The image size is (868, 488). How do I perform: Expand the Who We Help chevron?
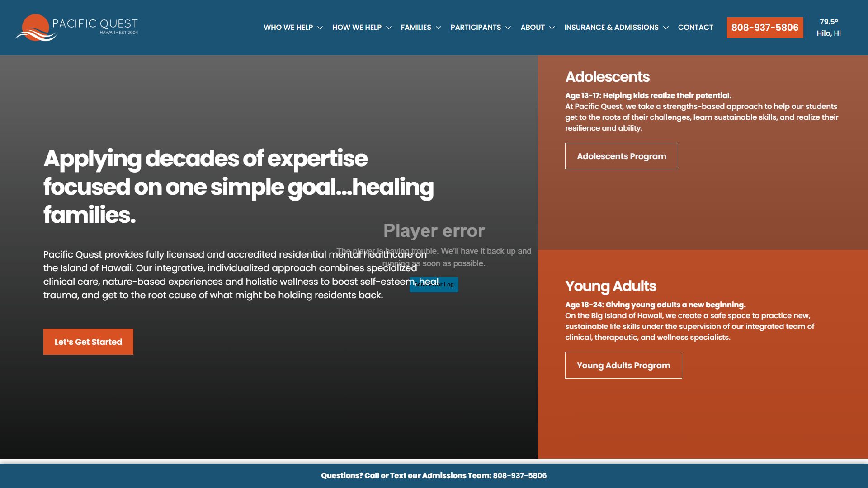320,28
